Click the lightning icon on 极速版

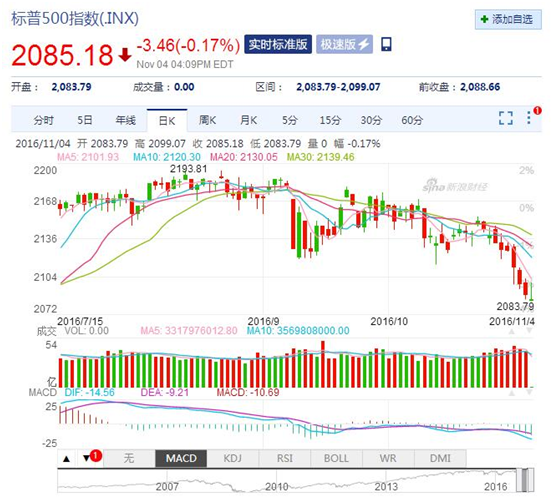coord(364,44)
